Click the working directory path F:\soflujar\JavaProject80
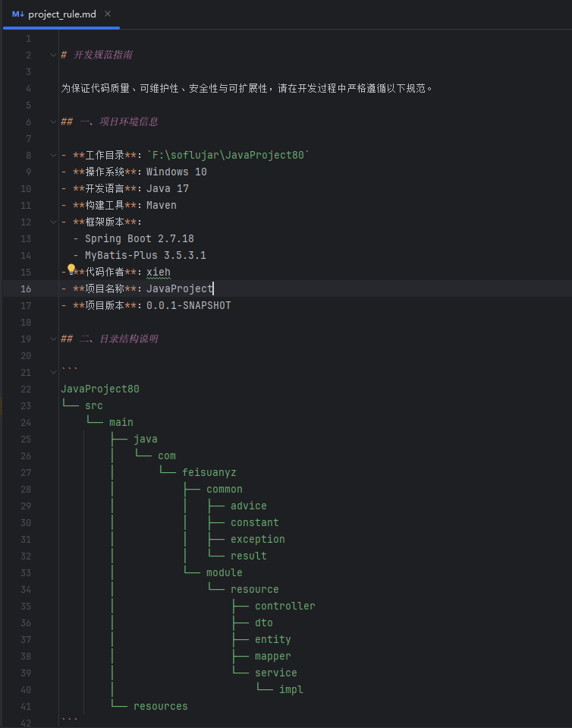Viewport: 572px width, 728px height. point(228,155)
